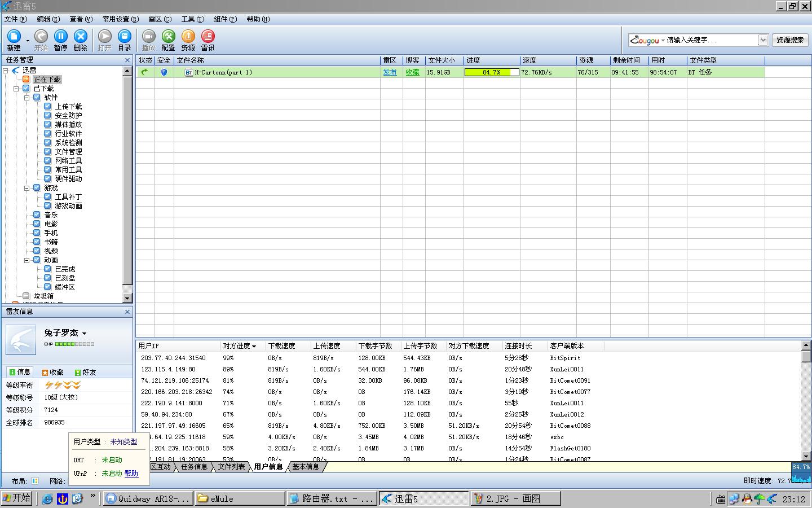Click the 资源 resources toolbar icon
Viewport: 812px width, 508px height.
pos(188,36)
